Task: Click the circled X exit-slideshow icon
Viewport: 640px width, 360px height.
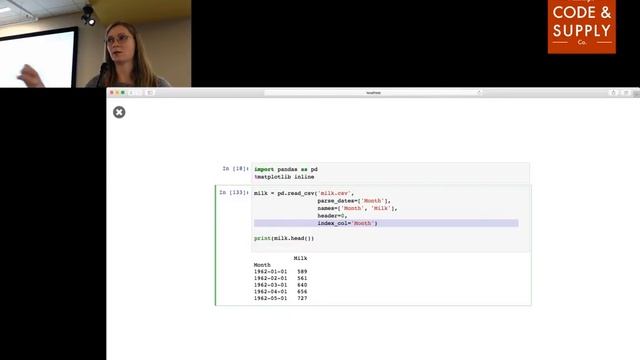Action: tap(119, 112)
